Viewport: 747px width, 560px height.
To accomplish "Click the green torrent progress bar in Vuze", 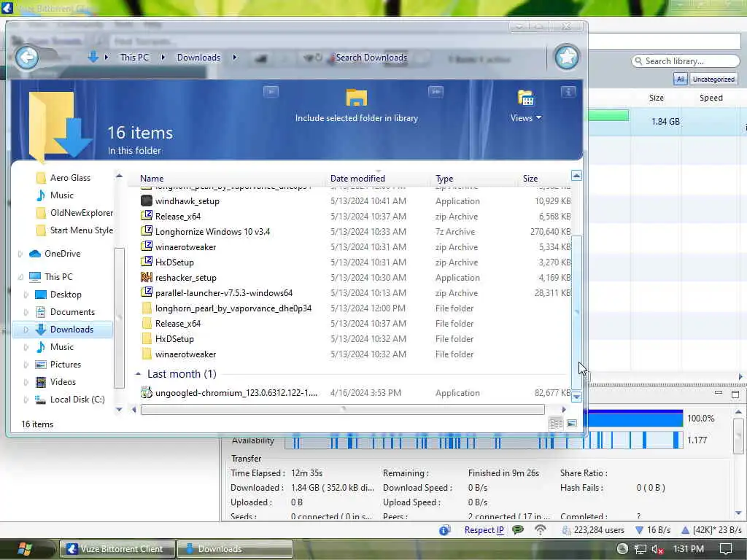I will 608,116.
